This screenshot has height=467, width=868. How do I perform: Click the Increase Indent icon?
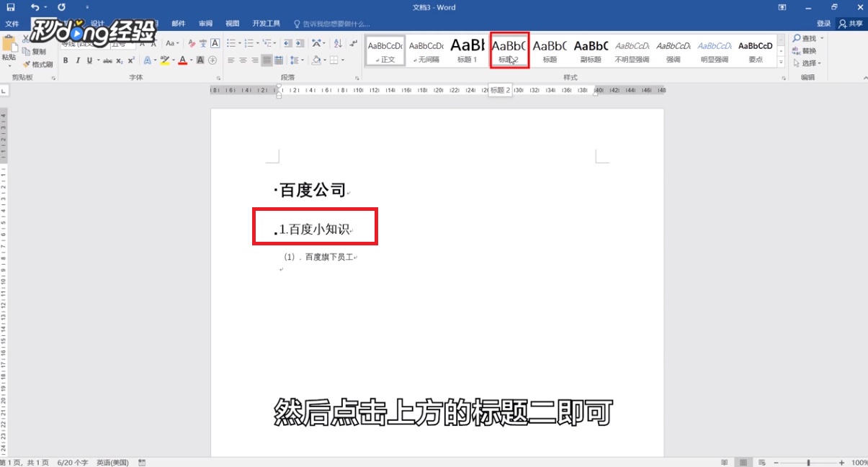click(300, 43)
